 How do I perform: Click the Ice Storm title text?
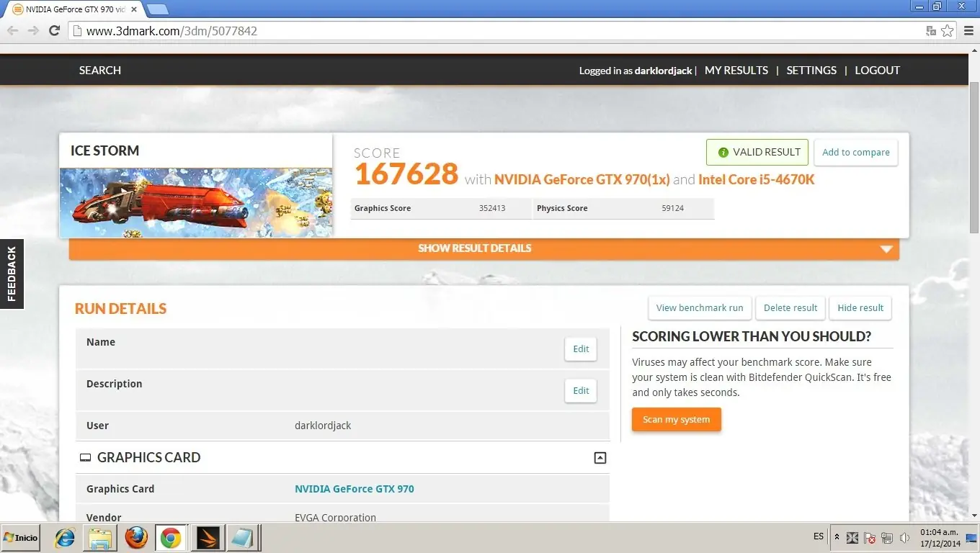(x=104, y=150)
